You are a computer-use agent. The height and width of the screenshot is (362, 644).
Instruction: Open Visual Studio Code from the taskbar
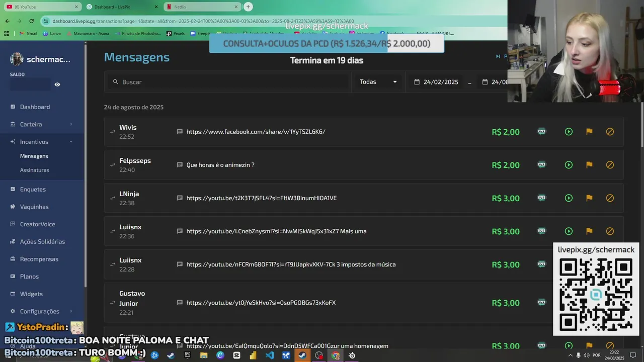click(269, 355)
